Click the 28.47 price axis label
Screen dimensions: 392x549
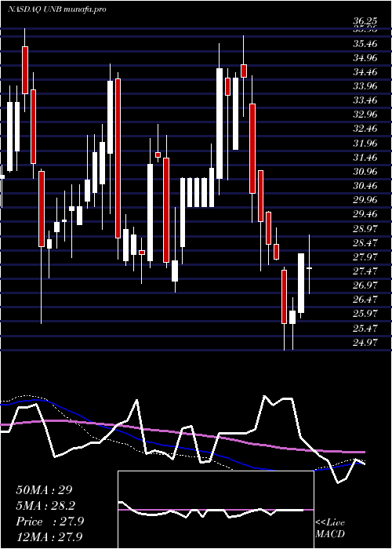pos(365,242)
